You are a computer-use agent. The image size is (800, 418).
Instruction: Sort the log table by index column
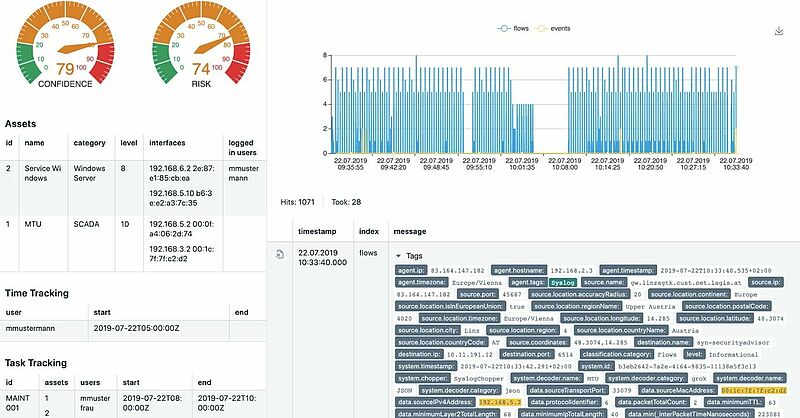369,231
